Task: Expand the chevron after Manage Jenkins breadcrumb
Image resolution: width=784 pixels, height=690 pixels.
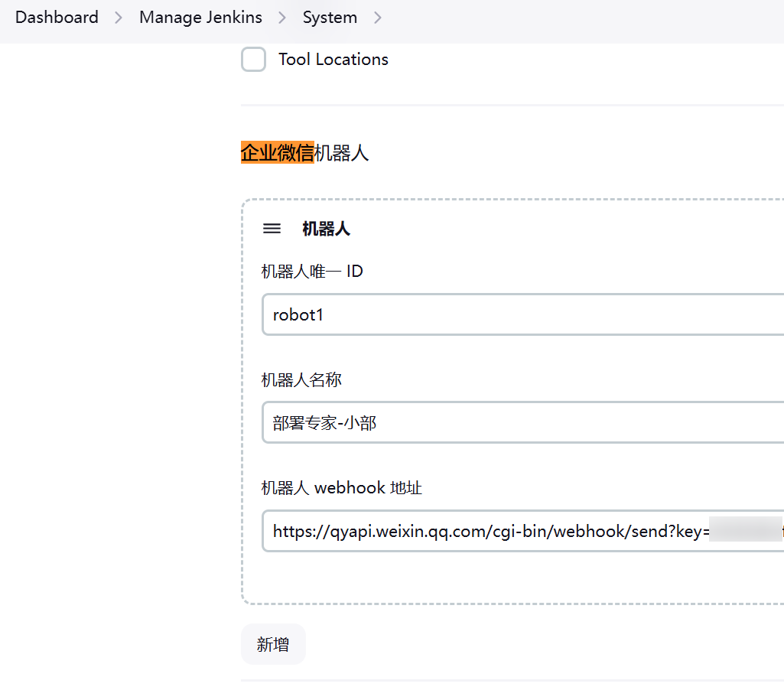Action: point(282,18)
